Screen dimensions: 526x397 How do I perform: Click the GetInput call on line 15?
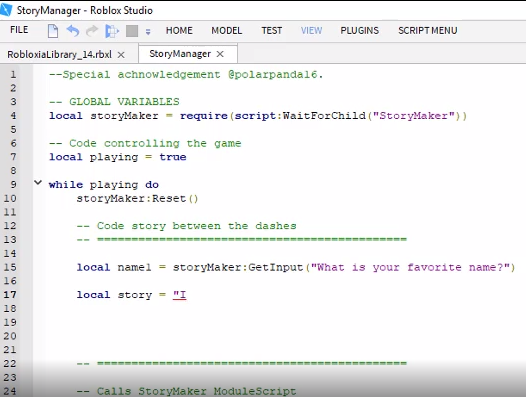[x=275, y=267]
